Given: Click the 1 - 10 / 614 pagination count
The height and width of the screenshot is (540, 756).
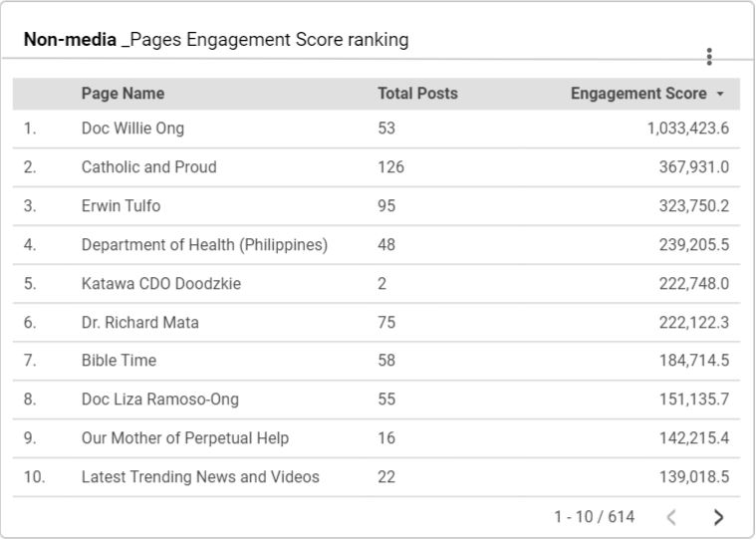Looking at the screenshot, I should click(594, 517).
